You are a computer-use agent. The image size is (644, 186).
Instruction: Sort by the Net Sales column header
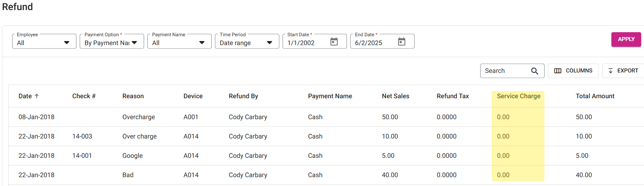pos(395,96)
